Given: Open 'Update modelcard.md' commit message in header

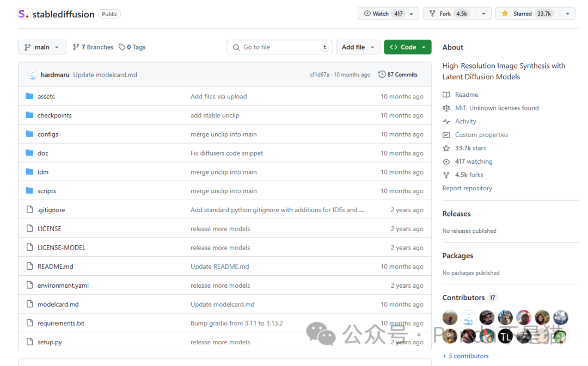Looking at the screenshot, I should pyautogui.click(x=105, y=75).
